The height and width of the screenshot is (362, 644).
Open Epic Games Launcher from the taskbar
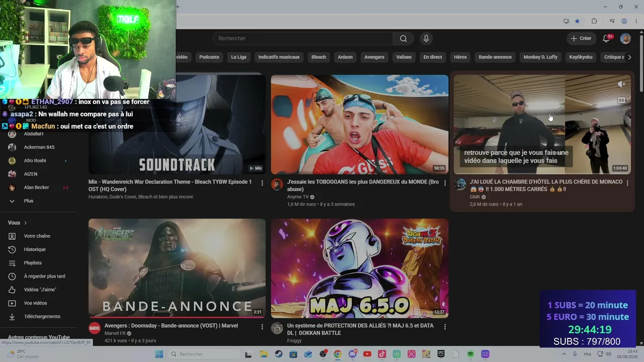[441, 354]
